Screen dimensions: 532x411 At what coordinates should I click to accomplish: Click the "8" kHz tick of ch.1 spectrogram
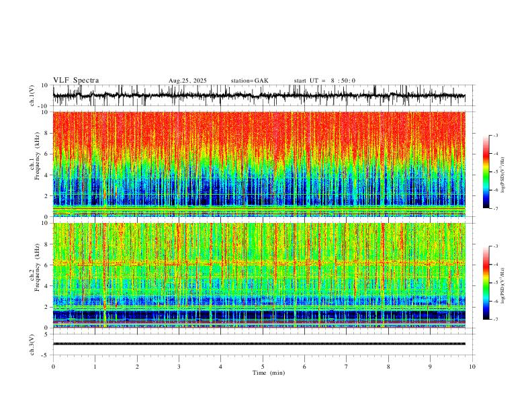tap(46, 133)
